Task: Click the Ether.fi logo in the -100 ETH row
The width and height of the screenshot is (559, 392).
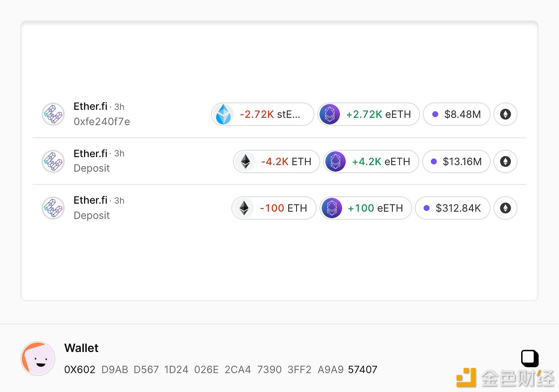Action: [x=53, y=208]
